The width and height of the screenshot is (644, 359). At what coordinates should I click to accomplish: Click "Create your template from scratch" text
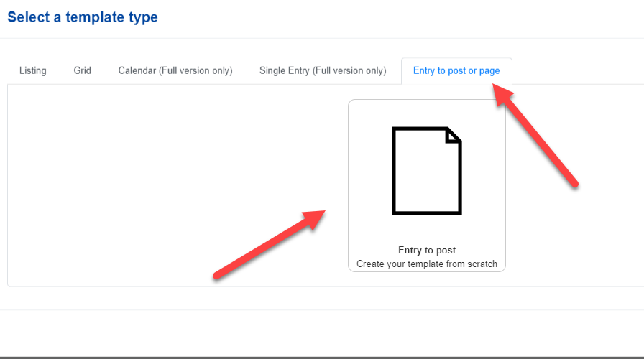pyautogui.click(x=427, y=264)
